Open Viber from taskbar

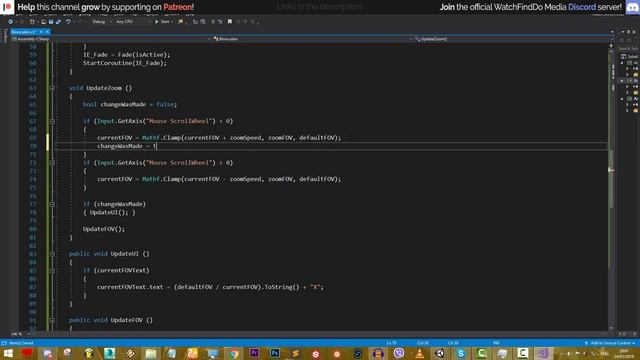click(x=398, y=353)
